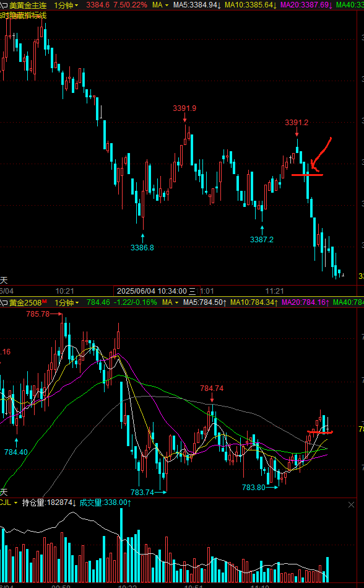Viewport: 364px width, 588px height.
Task: Open the 1分钟 period dropdown for 黄金2508
Action: point(67,302)
